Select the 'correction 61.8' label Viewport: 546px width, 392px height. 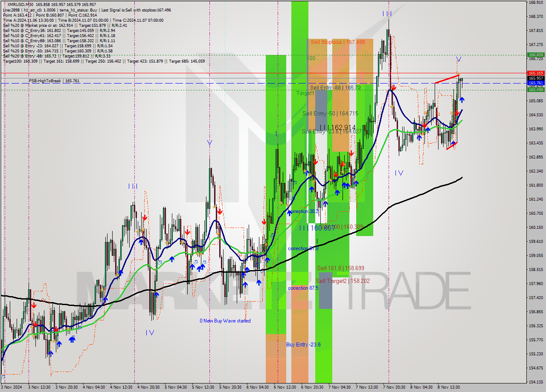(303, 248)
